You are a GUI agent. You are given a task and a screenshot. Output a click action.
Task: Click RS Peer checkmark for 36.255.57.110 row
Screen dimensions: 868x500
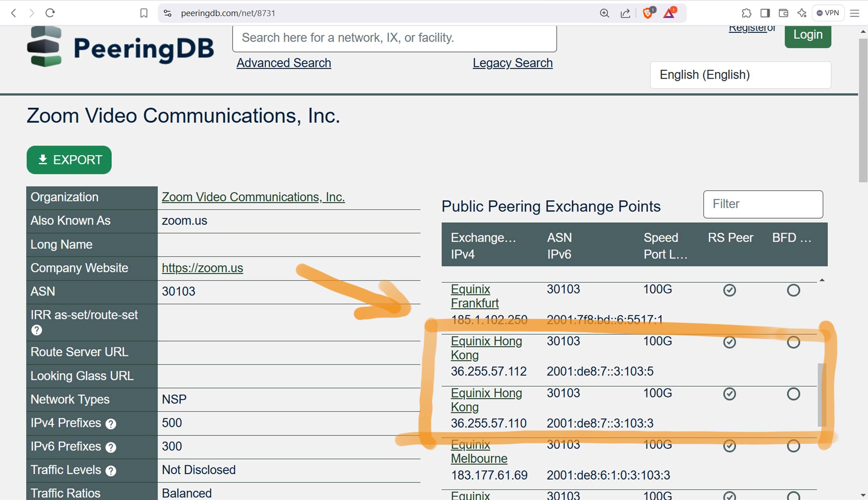pos(729,394)
